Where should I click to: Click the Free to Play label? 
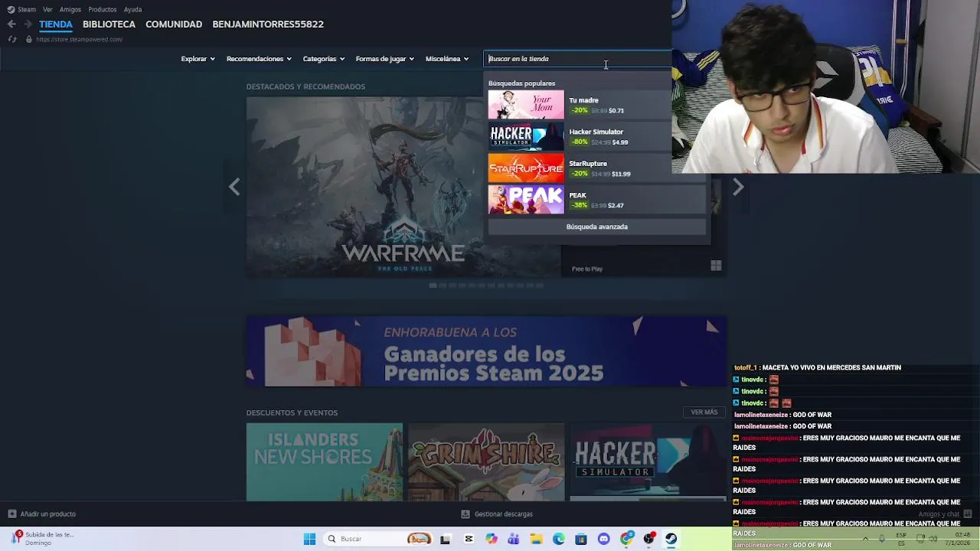[587, 269]
